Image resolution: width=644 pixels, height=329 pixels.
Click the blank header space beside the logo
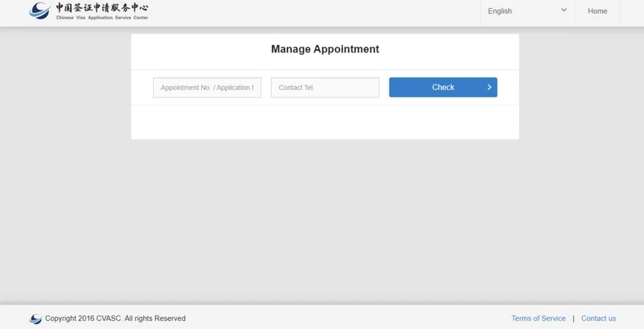(x=314, y=12)
